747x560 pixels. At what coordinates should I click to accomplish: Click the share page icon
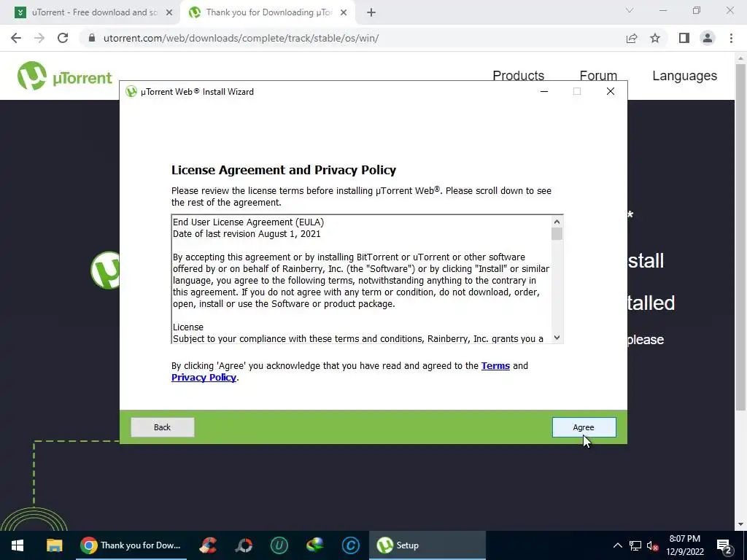point(632,38)
